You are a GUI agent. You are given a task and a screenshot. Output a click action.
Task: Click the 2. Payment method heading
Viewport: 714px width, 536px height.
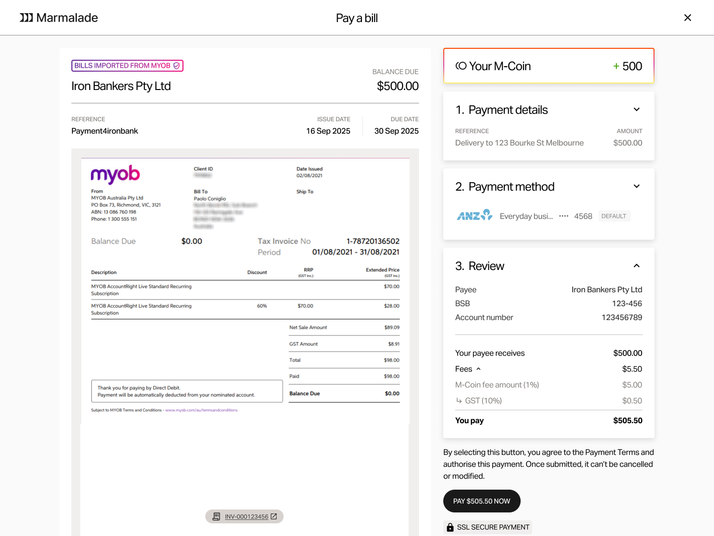point(505,187)
